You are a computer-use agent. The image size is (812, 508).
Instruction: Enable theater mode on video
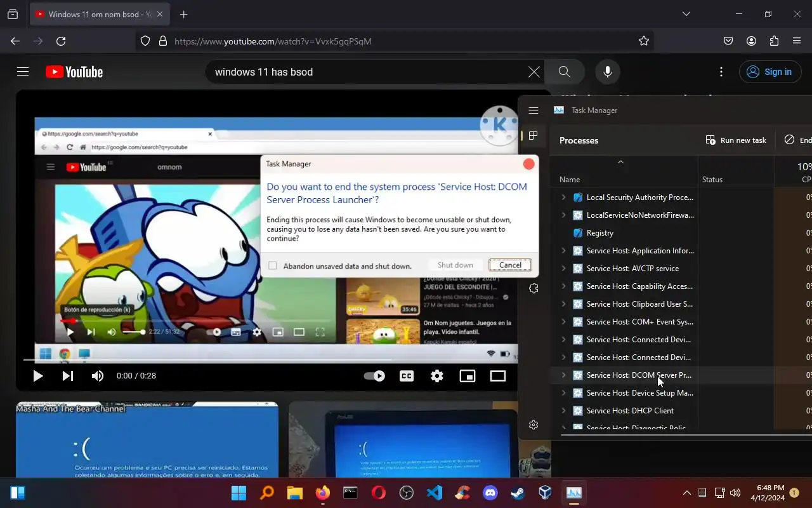[x=498, y=376]
